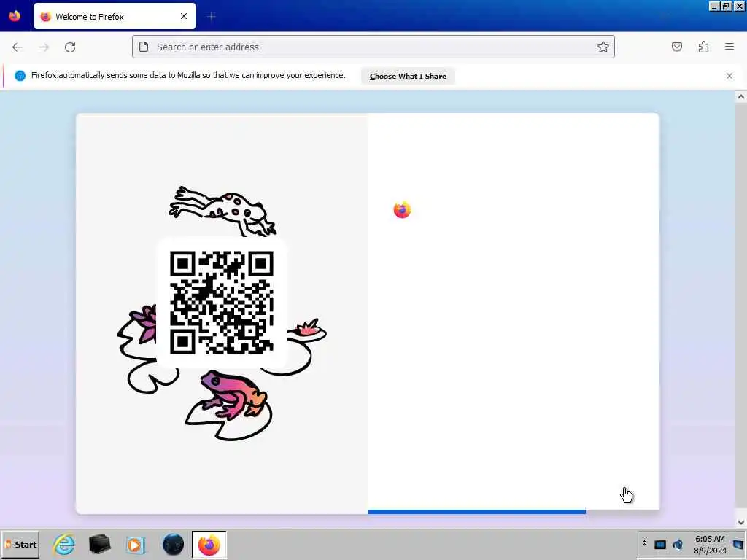Click the scrollbar up arrow
This screenshot has height=560, width=747.
pos(741,97)
